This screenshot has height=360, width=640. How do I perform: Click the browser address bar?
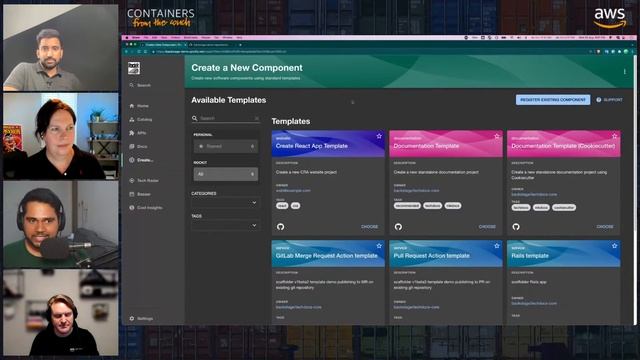point(367,52)
